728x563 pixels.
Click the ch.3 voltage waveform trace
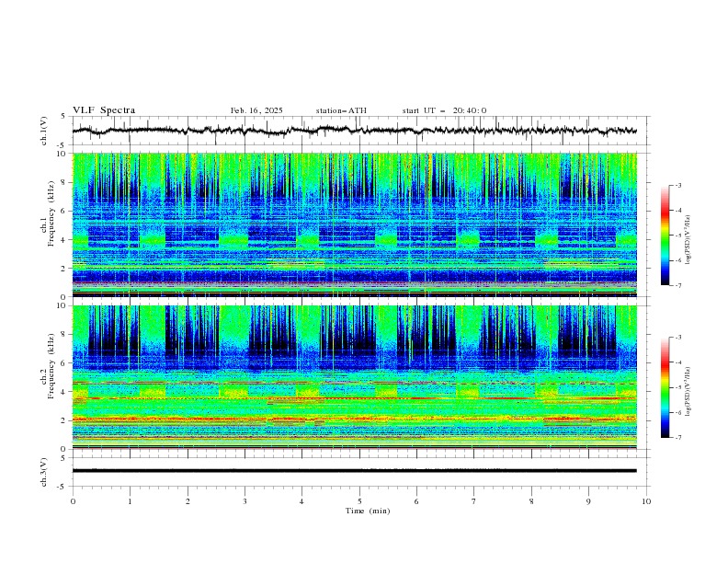[x=355, y=471]
